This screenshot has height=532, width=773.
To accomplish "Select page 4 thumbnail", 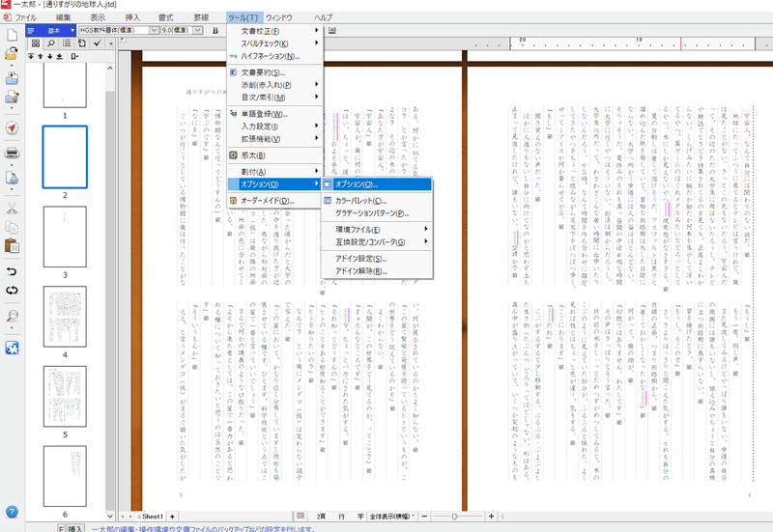I will (x=65, y=317).
